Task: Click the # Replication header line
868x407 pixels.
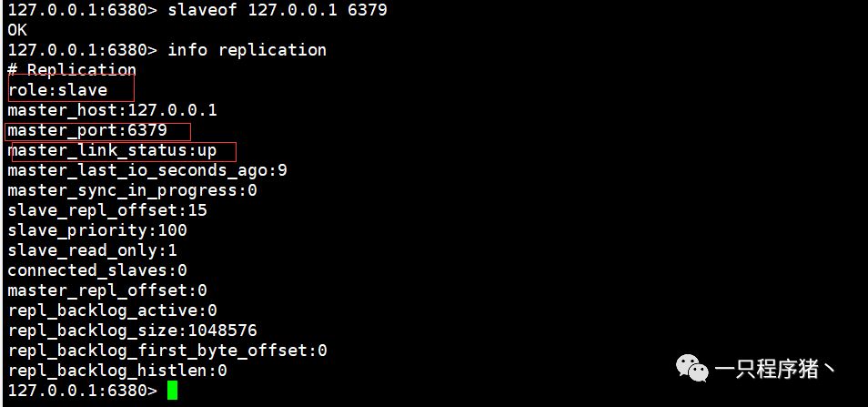Action: 72,69
